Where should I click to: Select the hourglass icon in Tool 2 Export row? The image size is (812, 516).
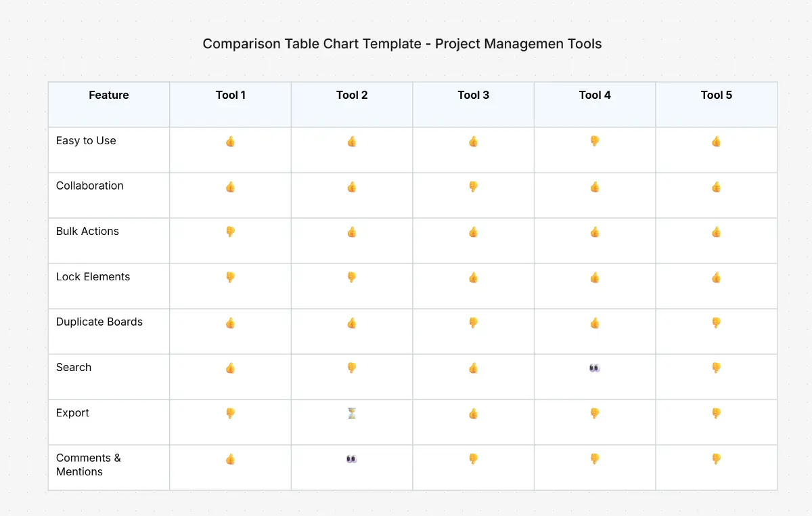point(352,413)
